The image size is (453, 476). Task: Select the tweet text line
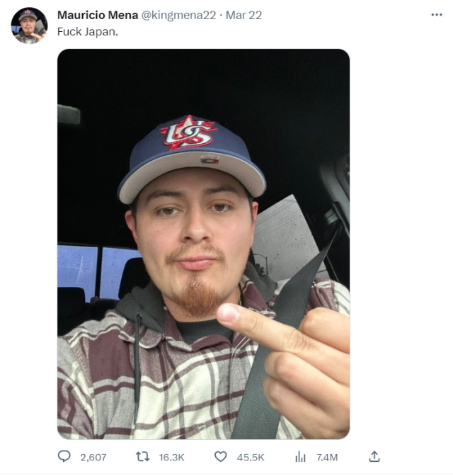[87, 32]
